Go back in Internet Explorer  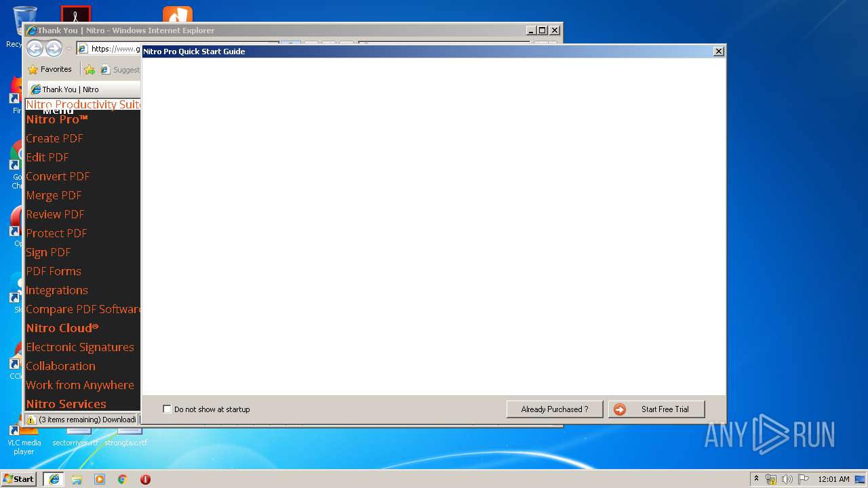(x=35, y=48)
